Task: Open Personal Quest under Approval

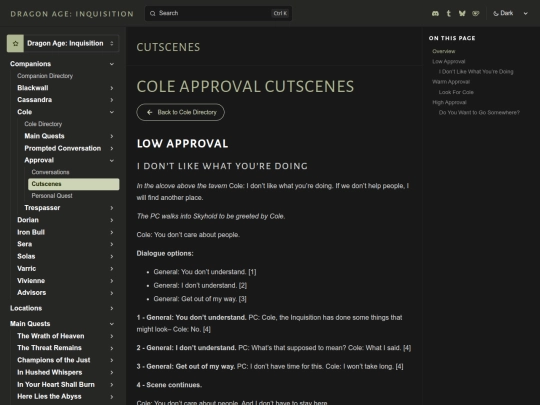Action: coord(52,196)
